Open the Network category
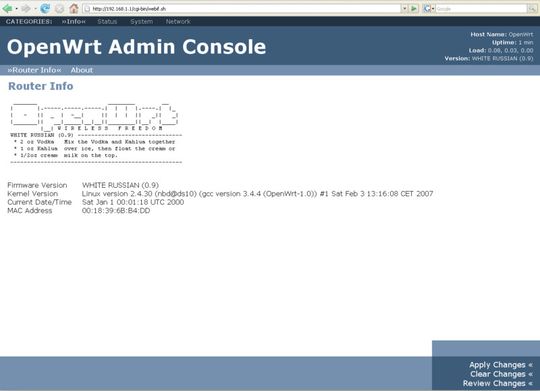 point(178,21)
